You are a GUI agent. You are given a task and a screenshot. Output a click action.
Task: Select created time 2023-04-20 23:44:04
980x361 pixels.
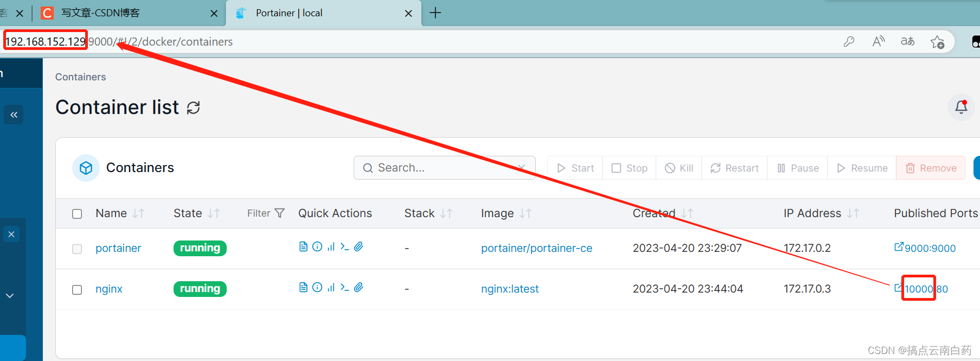tap(688, 289)
